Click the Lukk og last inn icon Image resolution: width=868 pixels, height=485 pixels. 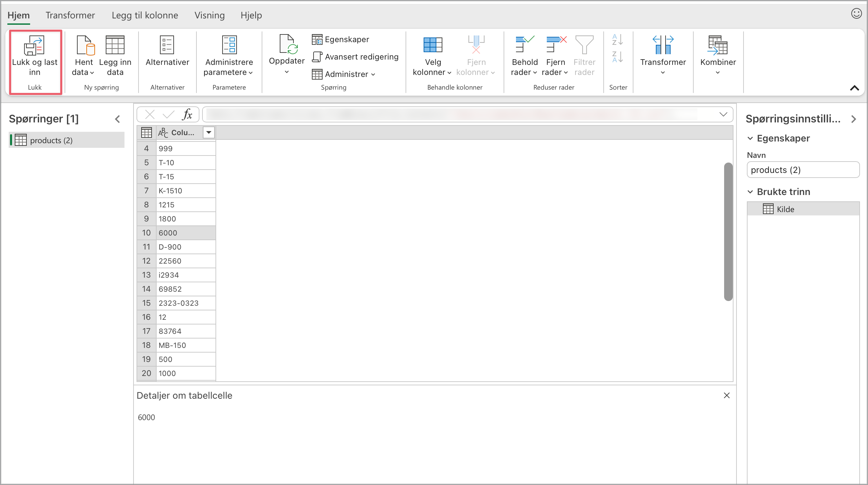tap(34, 45)
